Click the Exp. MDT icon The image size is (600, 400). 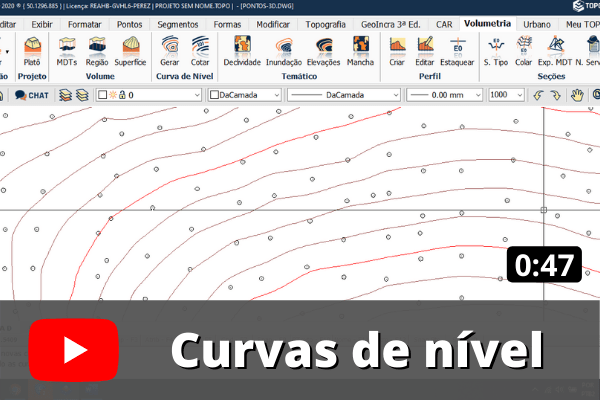click(555, 51)
